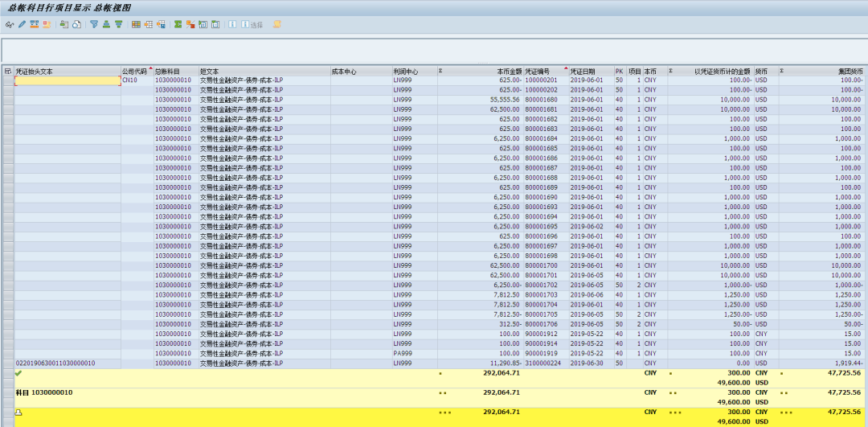
Task: Click group currency cell 1,919.44-
Action: point(821,363)
